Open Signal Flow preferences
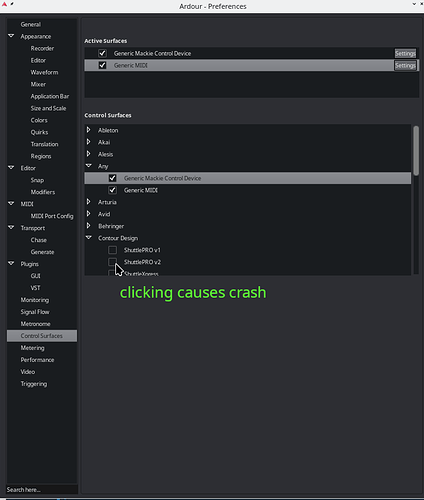This screenshot has width=424, height=500. pos(35,312)
